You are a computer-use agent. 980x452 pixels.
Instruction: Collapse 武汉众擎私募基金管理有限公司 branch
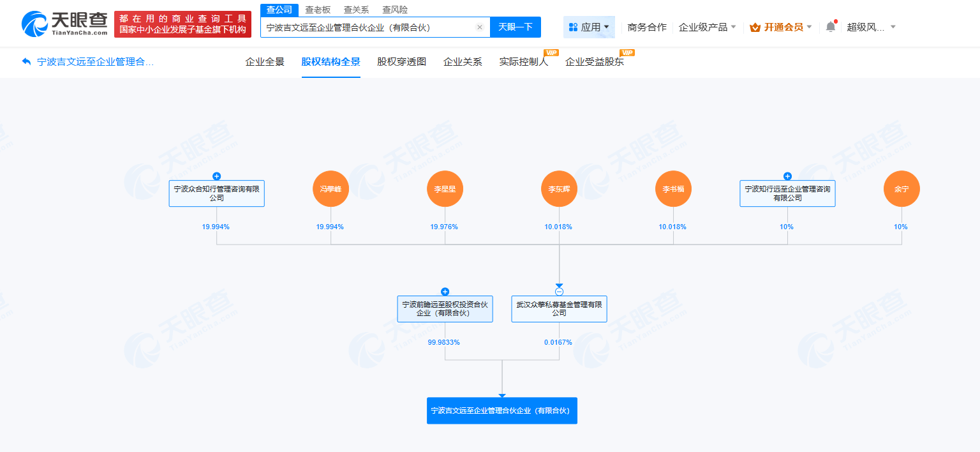pyautogui.click(x=559, y=290)
